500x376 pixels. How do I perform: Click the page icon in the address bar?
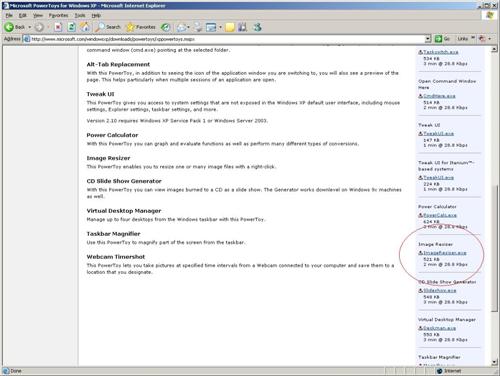tap(26, 39)
